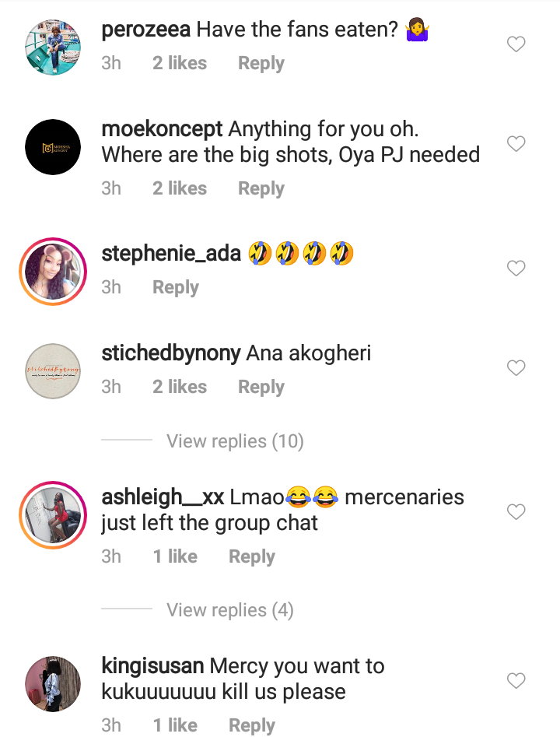Reply to stephenie_ada's comment
The image size is (560, 737).
[x=175, y=287]
